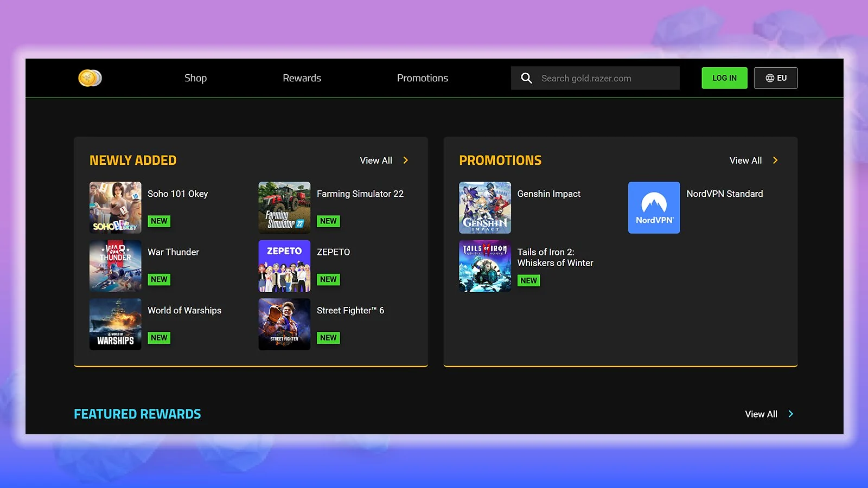Click the Featured Rewards chevron arrow

(790, 414)
